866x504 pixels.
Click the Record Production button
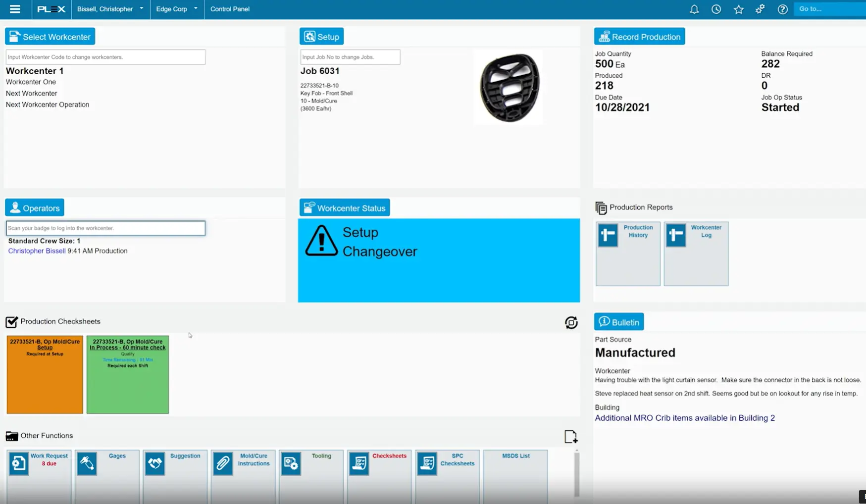coord(639,37)
